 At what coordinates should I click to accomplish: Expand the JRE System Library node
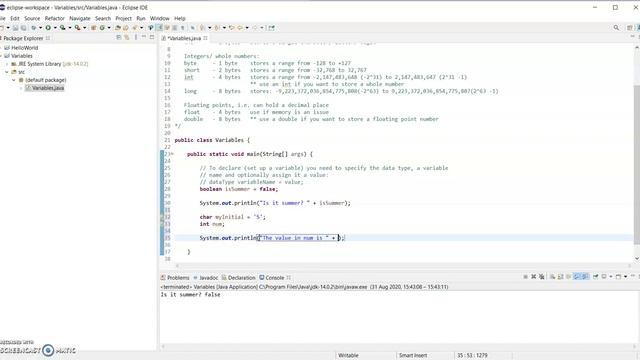pos(7,64)
